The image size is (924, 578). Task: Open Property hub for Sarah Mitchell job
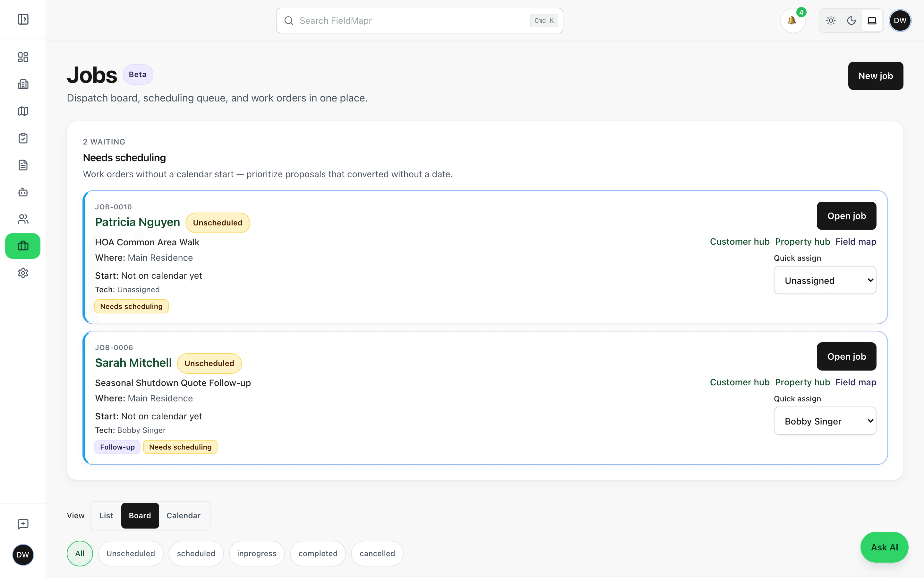pos(803,382)
